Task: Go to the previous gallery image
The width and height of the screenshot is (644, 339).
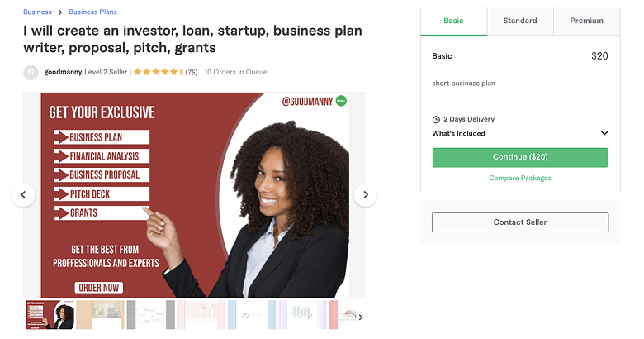Action: pos(23,194)
